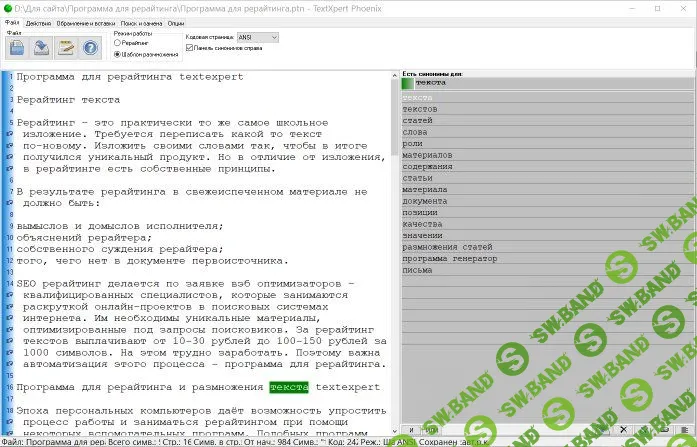This screenshot has width=697, height=447.
Task: Click line 18 starting Эпоха персональных компьютеров
Action: tap(201, 411)
